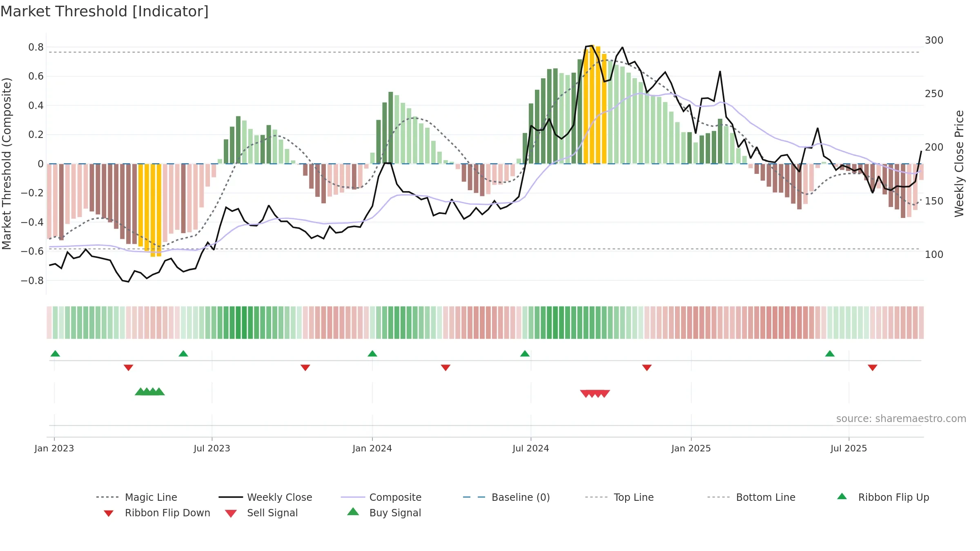Click the −0.2 left axis tick label
The width and height of the screenshot is (980, 551).
point(32,193)
